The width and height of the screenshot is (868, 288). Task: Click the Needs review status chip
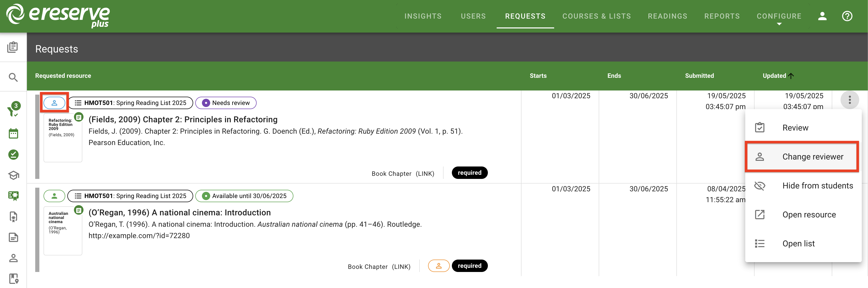click(x=226, y=103)
